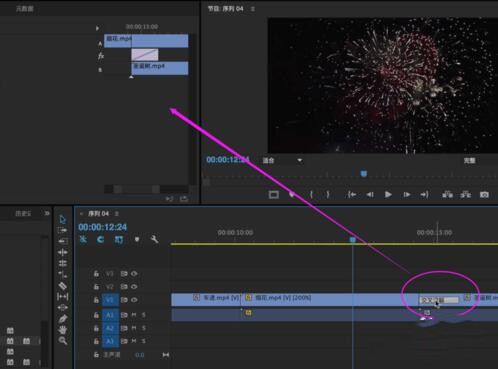498x369 pixels.
Task: Open timeline wrench settings
Action: pyautogui.click(x=154, y=239)
